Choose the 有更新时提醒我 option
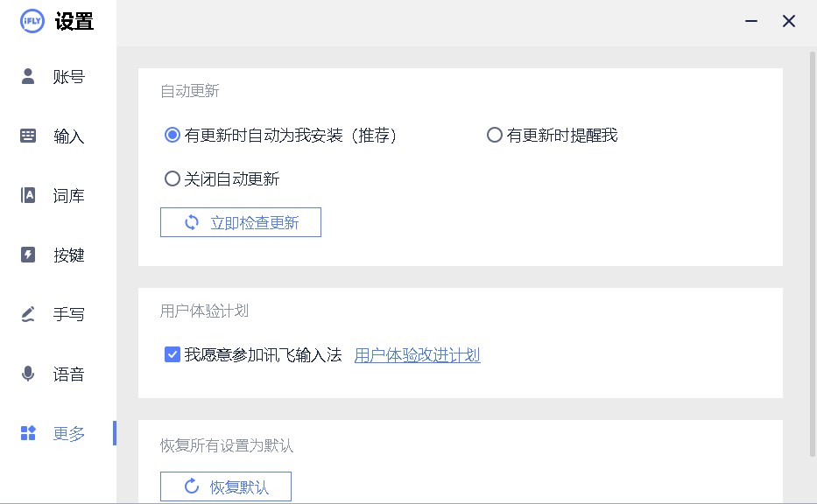The height and width of the screenshot is (504, 817). pyautogui.click(x=494, y=135)
